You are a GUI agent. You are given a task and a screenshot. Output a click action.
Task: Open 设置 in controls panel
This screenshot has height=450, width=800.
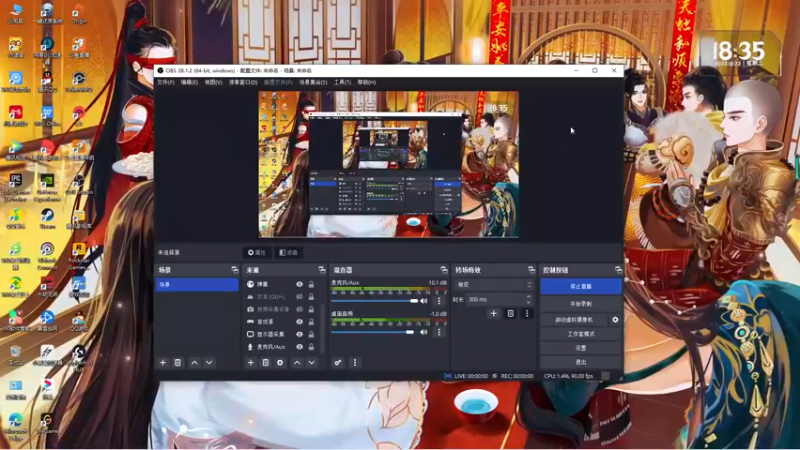[581, 348]
